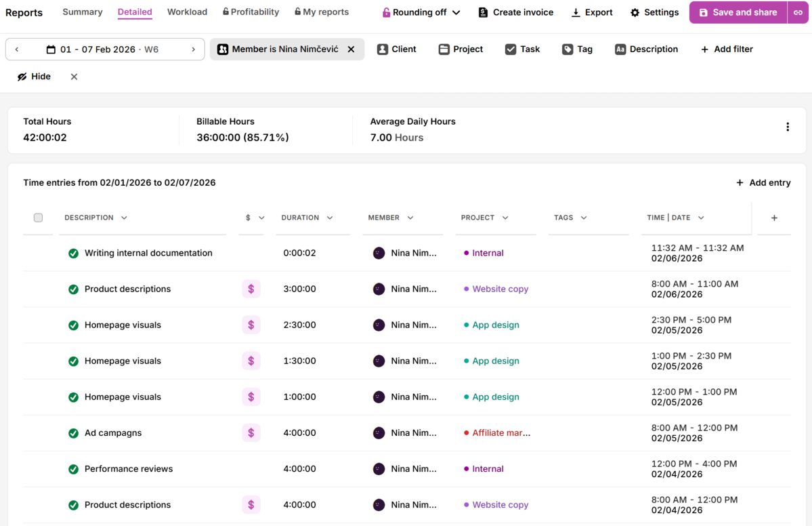This screenshot has width=812, height=526.
Task: Clear all filters with X beside Hide
Action: 74,77
